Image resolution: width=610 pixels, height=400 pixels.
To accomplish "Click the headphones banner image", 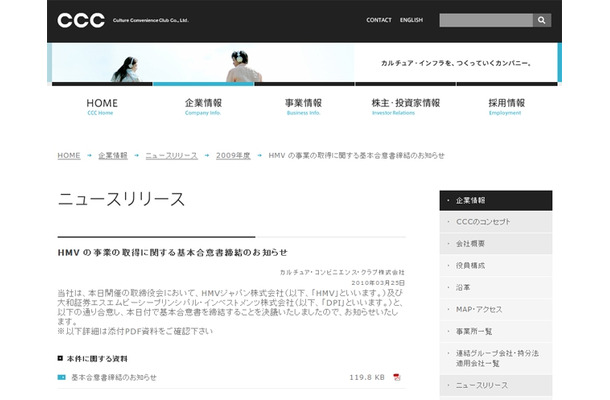I will coord(203,63).
